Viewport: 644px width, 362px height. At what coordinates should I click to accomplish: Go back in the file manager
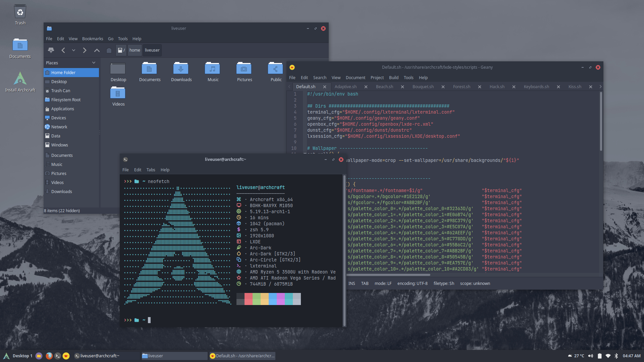tap(63, 50)
